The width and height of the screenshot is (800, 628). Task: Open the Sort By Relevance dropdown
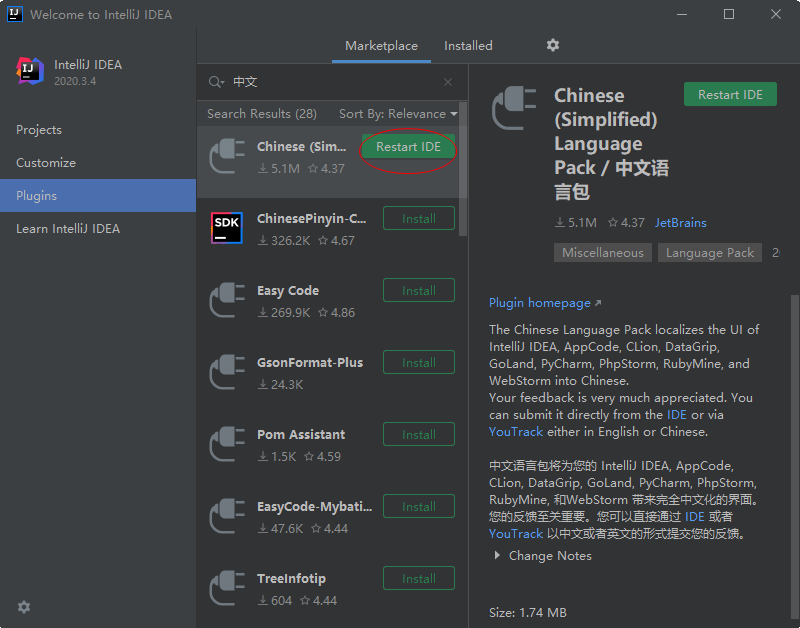coord(398,114)
